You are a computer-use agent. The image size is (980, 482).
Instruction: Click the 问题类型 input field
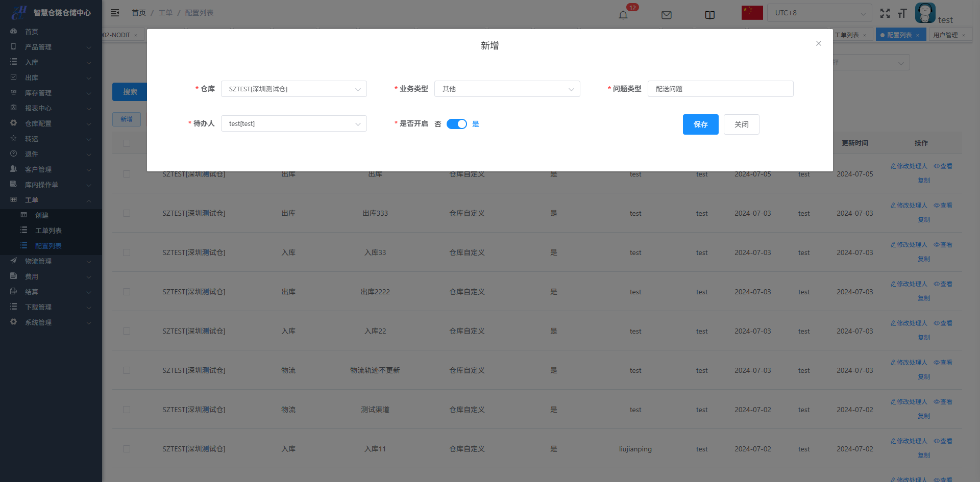pos(720,89)
